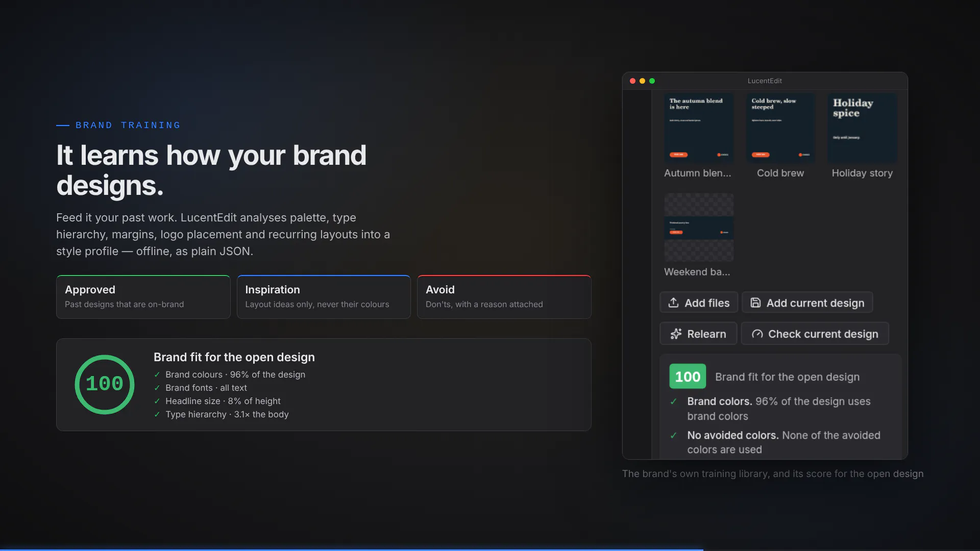Select the Avoid card

[x=504, y=297]
